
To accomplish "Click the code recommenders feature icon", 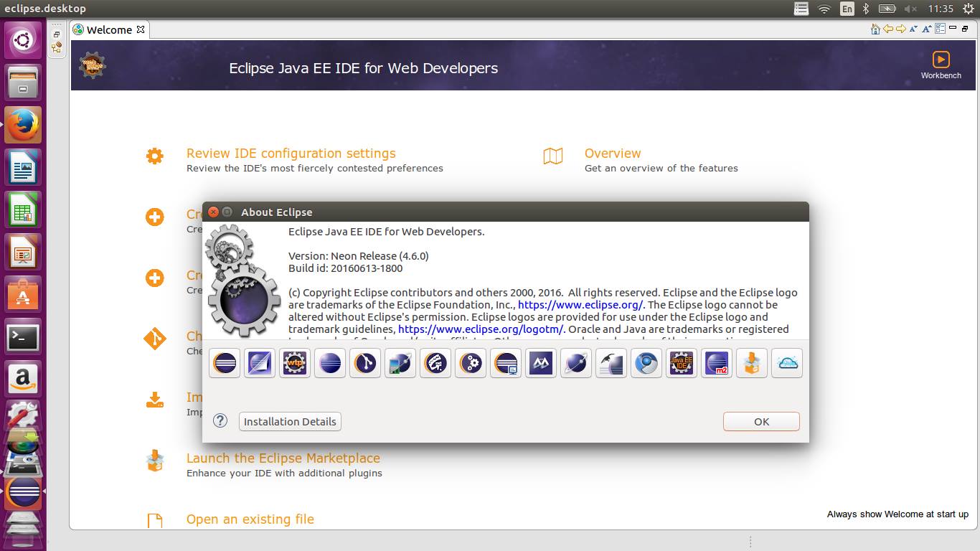I will tap(435, 364).
